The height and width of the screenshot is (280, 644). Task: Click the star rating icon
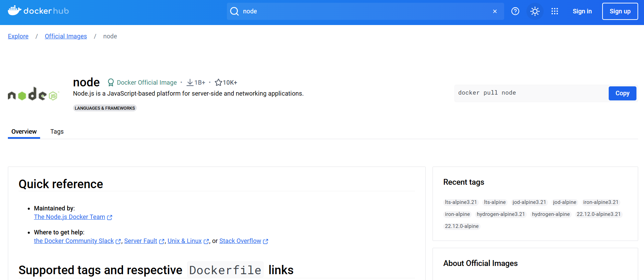(x=218, y=83)
